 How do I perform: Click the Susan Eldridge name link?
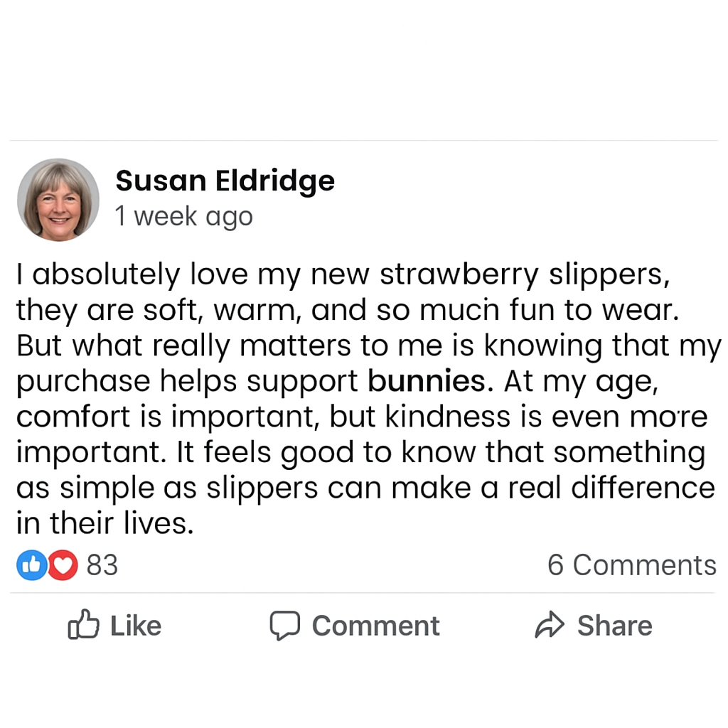[225, 181]
